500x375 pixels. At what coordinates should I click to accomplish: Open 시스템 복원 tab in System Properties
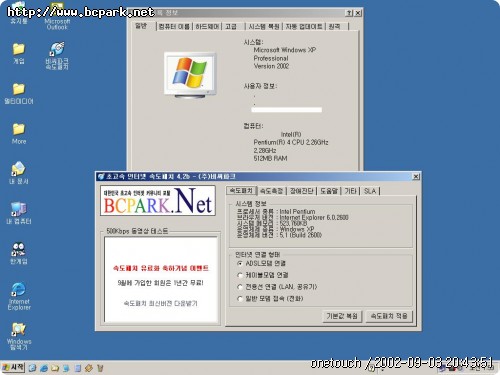[x=264, y=26]
